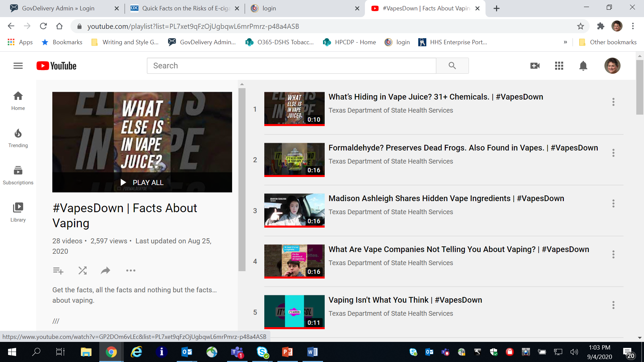Open the YouTube apps grid icon
The width and height of the screenshot is (644, 362).
point(559,66)
